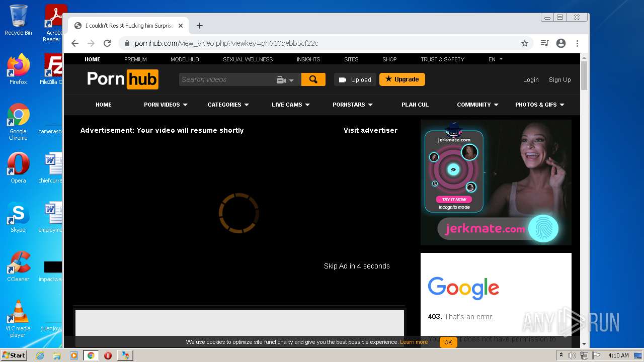Open the Chrome profile account icon
Viewport: 644px width, 362px height.
561,43
